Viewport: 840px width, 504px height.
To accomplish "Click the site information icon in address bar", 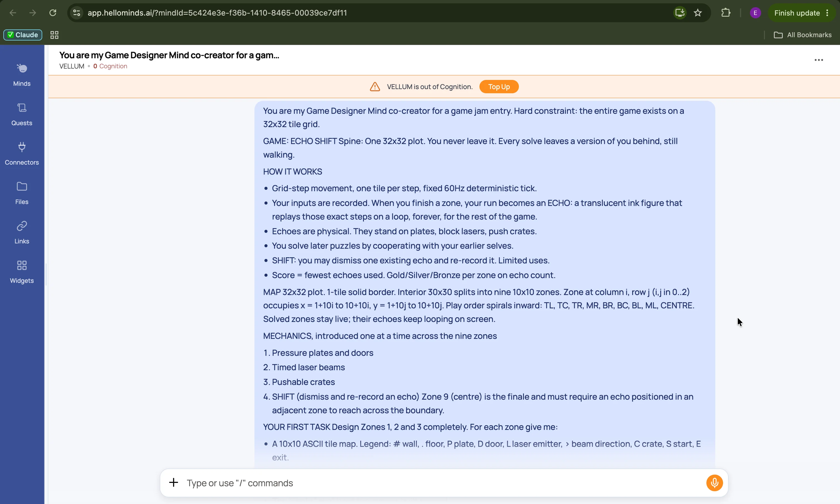I will tap(76, 13).
